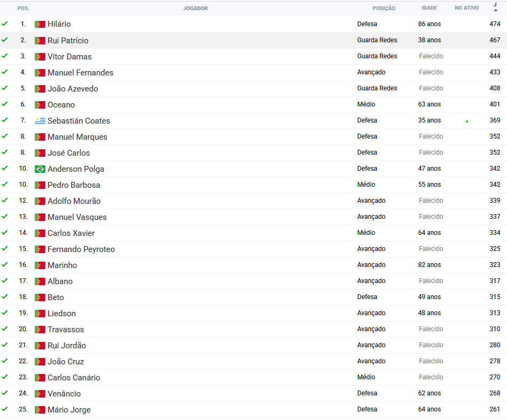The image size is (507, 420).
Task: Sort by the Posição column header
Action: point(383,9)
